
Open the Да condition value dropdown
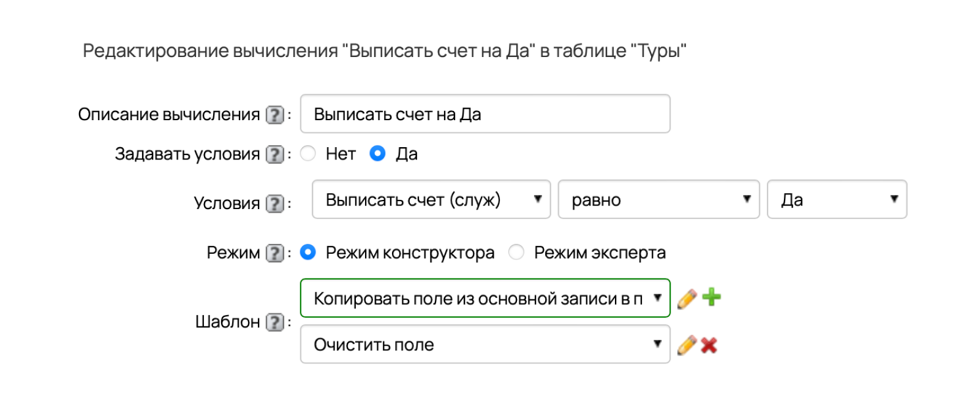[837, 199]
